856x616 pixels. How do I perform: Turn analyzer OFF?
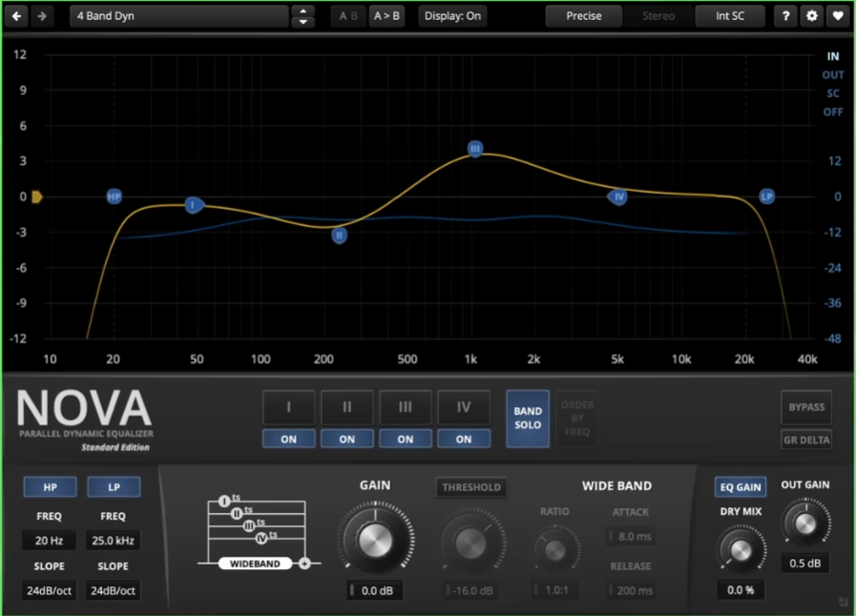[833, 112]
